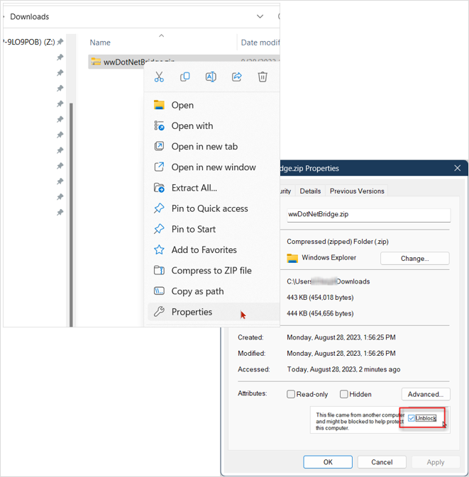Open Properties from the context menu
The height and width of the screenshot is (477, 469).
click(213, 312)
